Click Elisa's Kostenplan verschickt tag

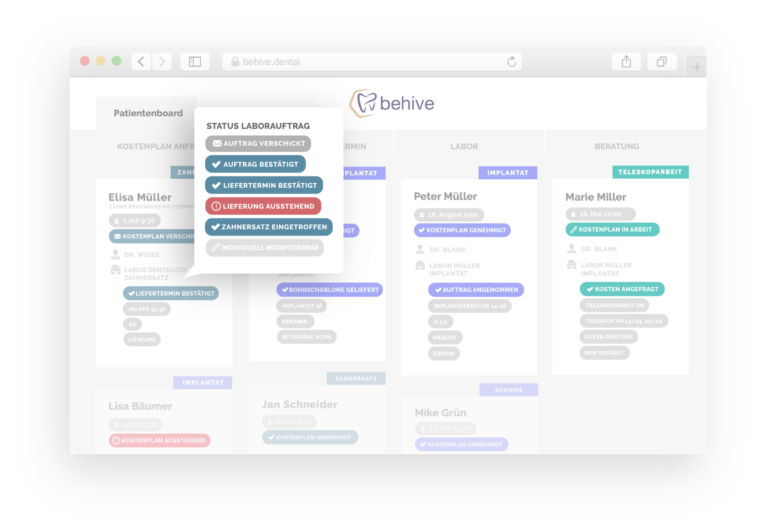coord(152,236)
